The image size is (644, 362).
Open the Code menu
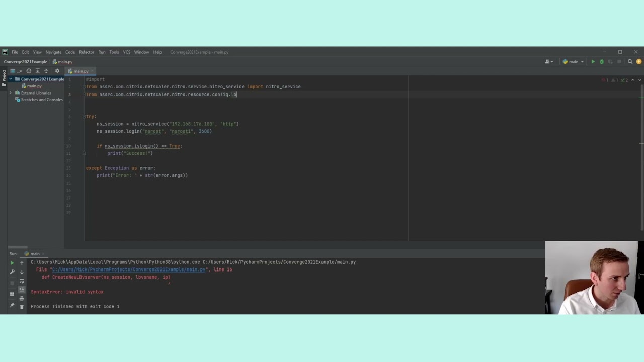click(x=70, y=52)
